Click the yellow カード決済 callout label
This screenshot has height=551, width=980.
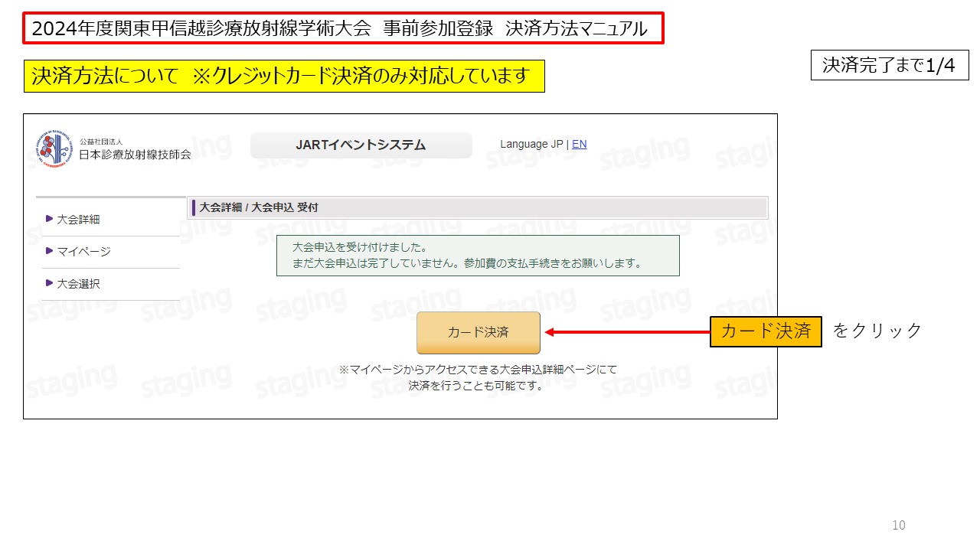coord(765,331)
